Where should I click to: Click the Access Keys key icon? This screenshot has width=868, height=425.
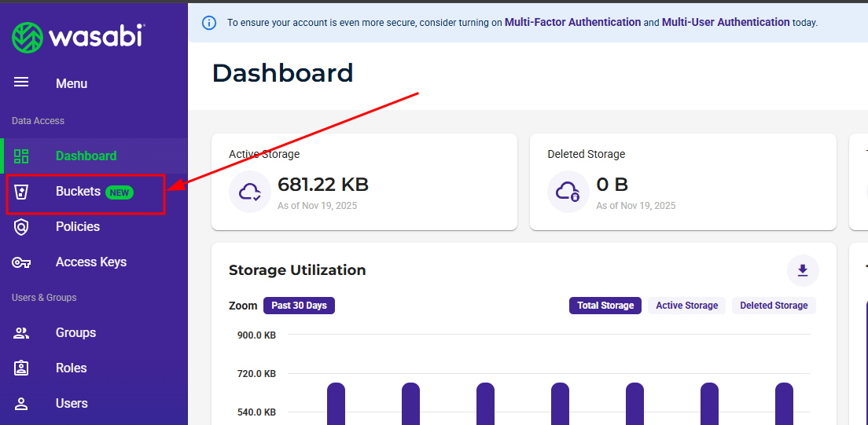click(21, 262)
